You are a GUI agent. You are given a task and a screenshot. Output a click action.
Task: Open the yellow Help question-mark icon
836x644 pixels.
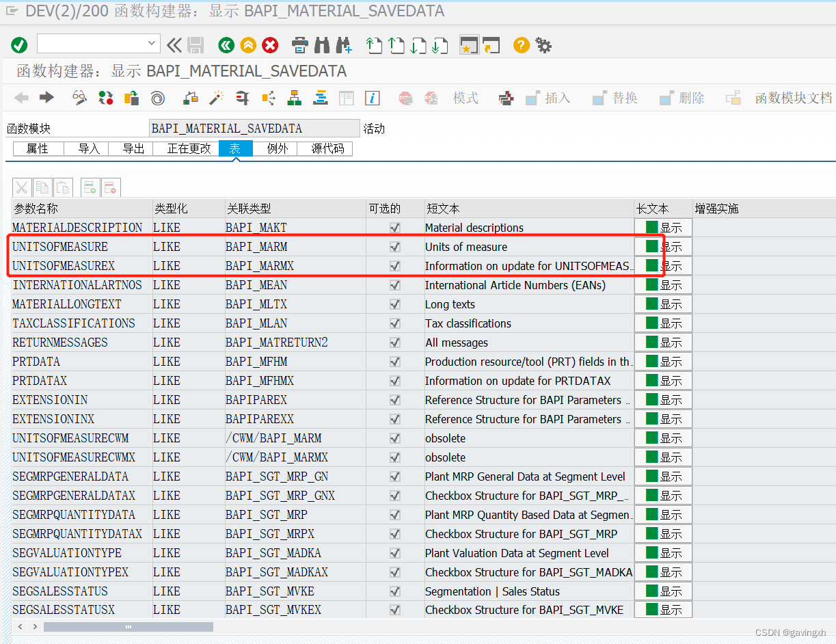[x=522, y=46]
